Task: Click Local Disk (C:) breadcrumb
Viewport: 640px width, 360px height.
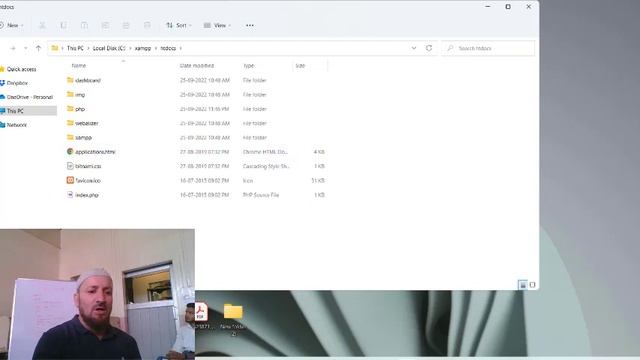Action: click(x=109, y=48)
